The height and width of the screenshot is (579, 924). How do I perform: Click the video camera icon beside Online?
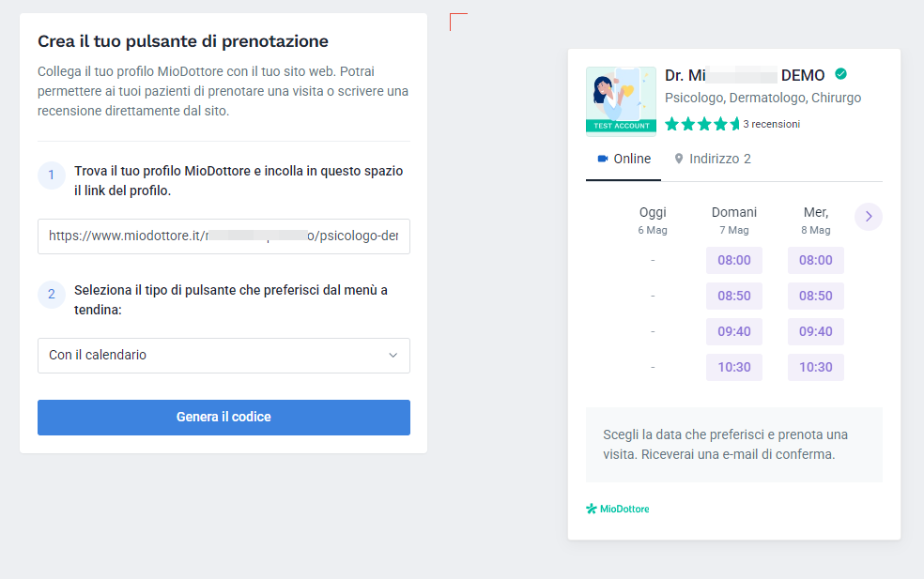click(602, 159)
